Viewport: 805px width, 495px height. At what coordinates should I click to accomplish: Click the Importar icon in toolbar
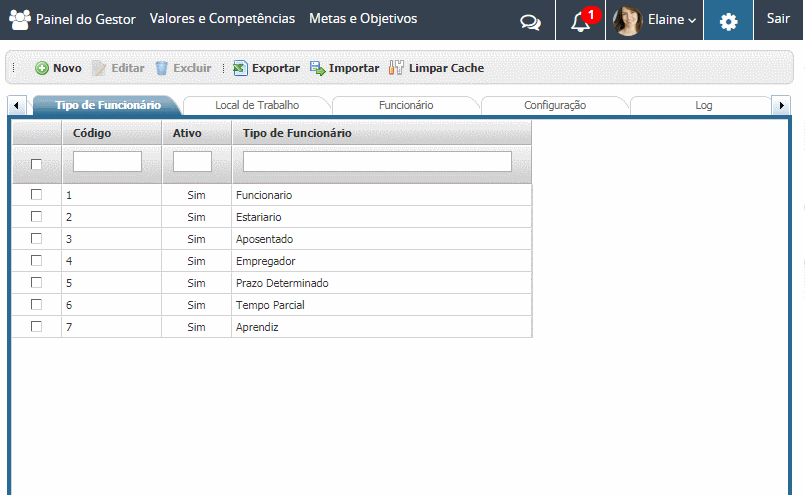[x=317, y=69]
